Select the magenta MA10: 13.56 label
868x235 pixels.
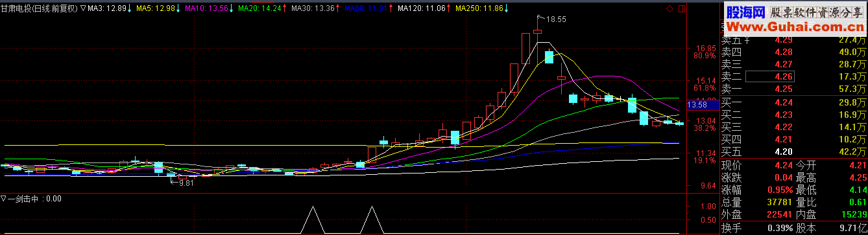point(207,8)
